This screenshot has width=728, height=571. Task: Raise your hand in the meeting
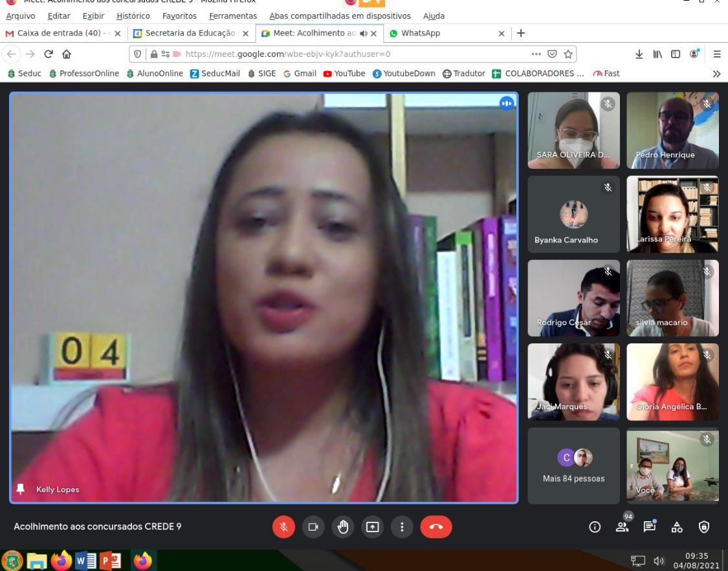[x=343, y=527]
